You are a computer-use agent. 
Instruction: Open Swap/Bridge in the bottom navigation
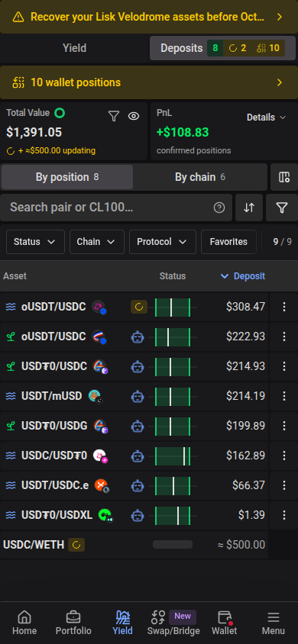tap(173, 623)
